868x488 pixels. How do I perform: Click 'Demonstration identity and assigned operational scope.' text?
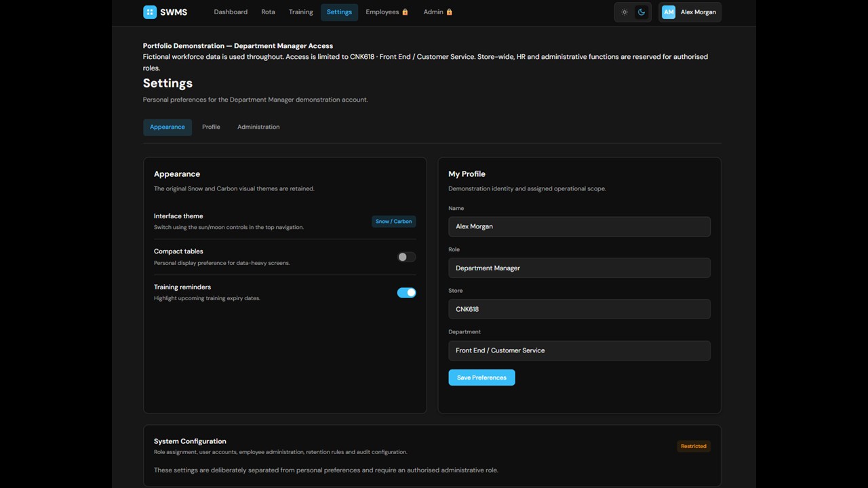click(527, 188)
